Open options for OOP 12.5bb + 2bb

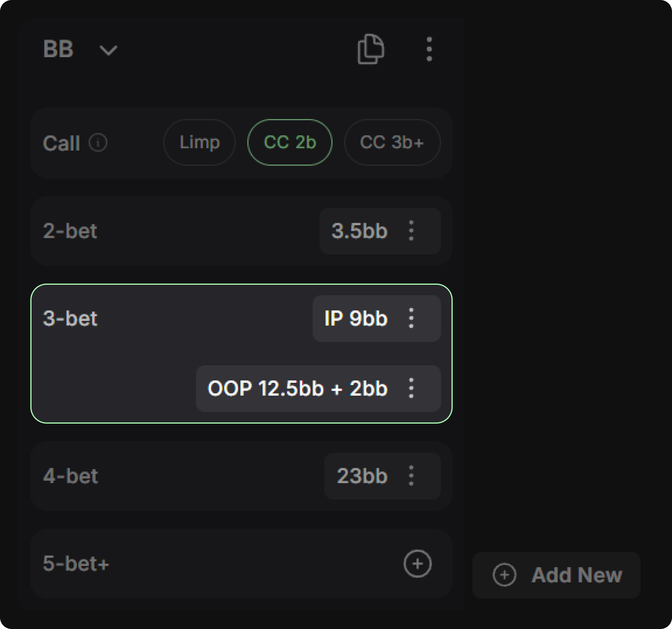point(411,389)
